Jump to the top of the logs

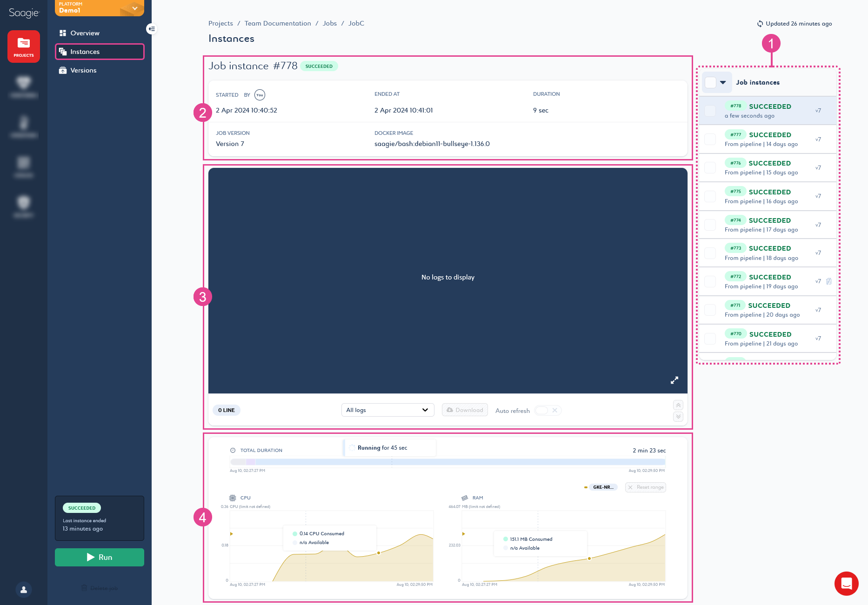[x=678, y=405]
